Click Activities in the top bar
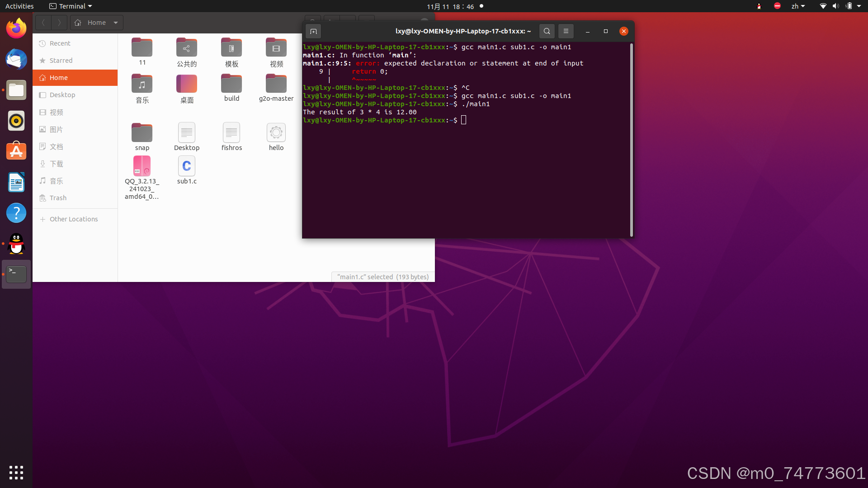The height and width of the screenshot is (488, 868). (x=19, y=6)
